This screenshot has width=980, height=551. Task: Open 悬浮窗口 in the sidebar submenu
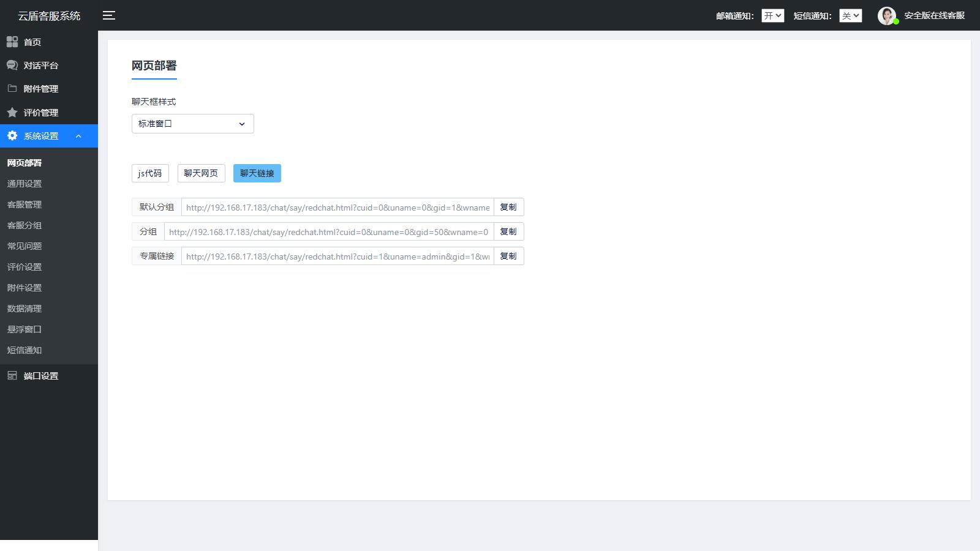point(24,329)
